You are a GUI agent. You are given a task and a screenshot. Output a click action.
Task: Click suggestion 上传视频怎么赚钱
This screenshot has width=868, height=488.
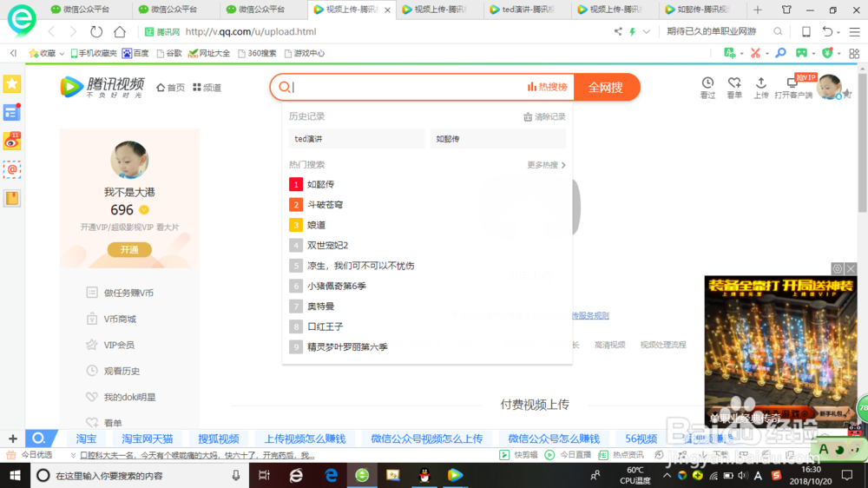coord(305,439)
